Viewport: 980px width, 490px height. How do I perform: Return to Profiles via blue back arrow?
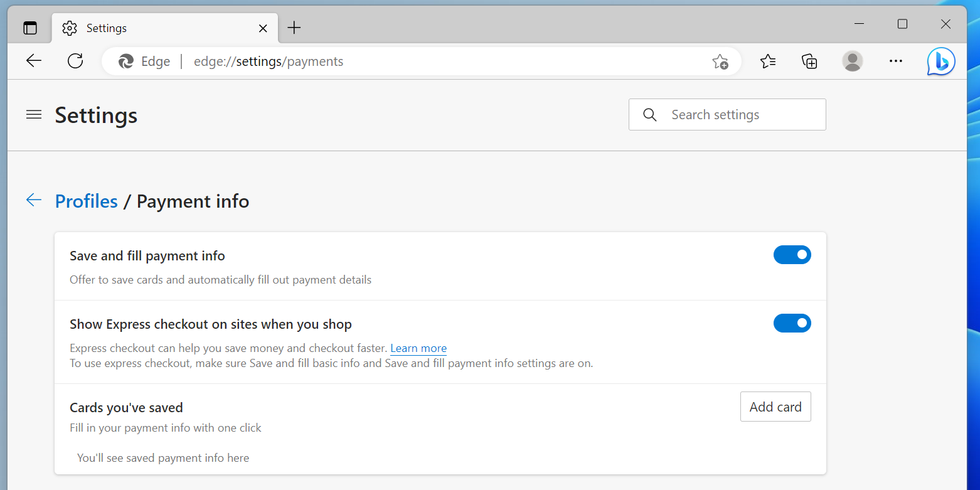pyautogui.click(x=33, y=200)
